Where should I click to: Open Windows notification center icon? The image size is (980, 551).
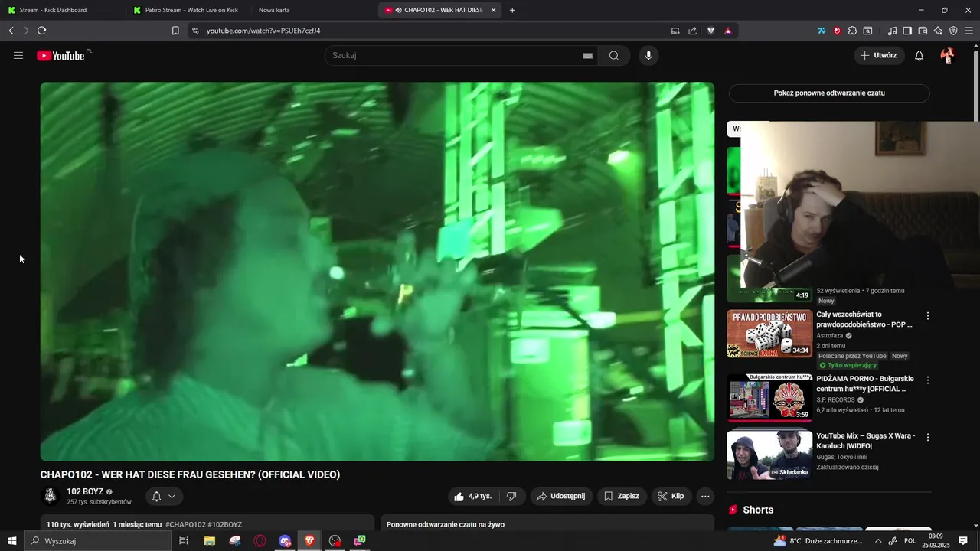click(963, 541)
